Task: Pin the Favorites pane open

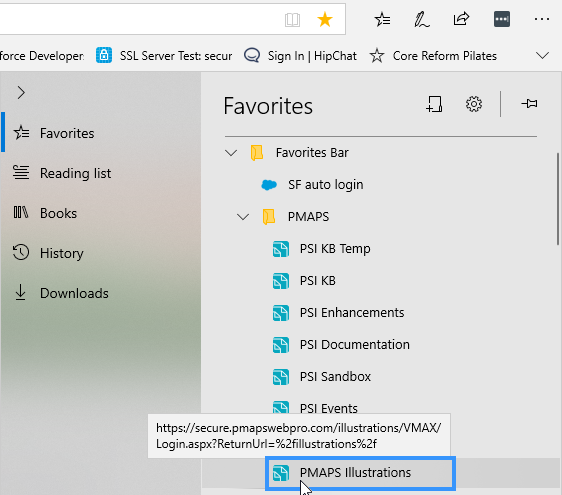Action: tap(529, 104)
